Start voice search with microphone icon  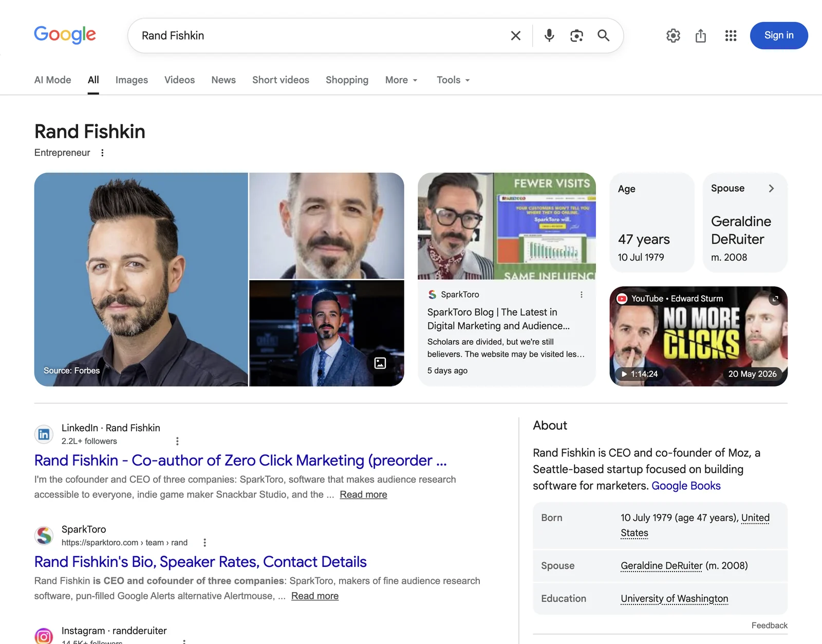pyautogui.click(x=549, y=35)
